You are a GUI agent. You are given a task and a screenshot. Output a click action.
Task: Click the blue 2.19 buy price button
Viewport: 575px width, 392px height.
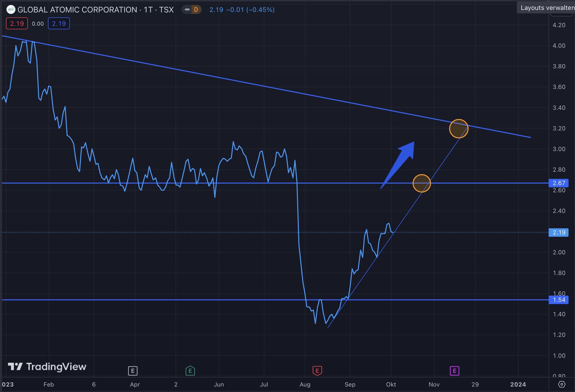(x=59, y=24)
